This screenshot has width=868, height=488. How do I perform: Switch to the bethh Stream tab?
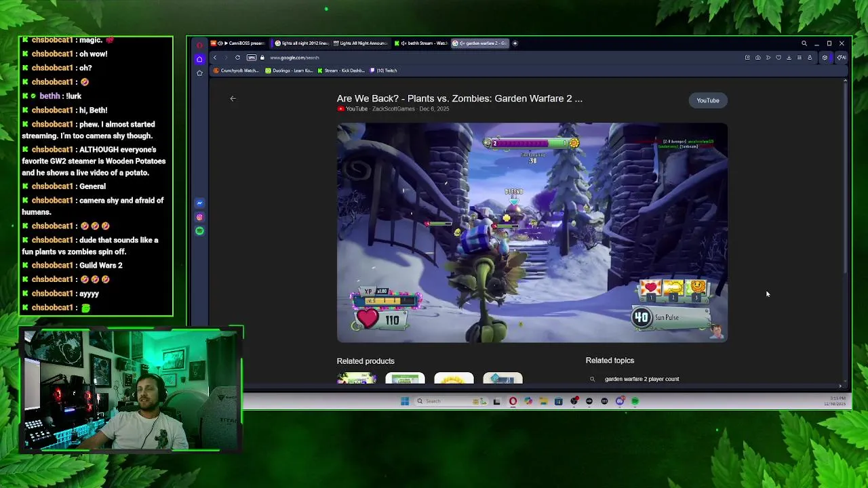click(x=420, y=43)
